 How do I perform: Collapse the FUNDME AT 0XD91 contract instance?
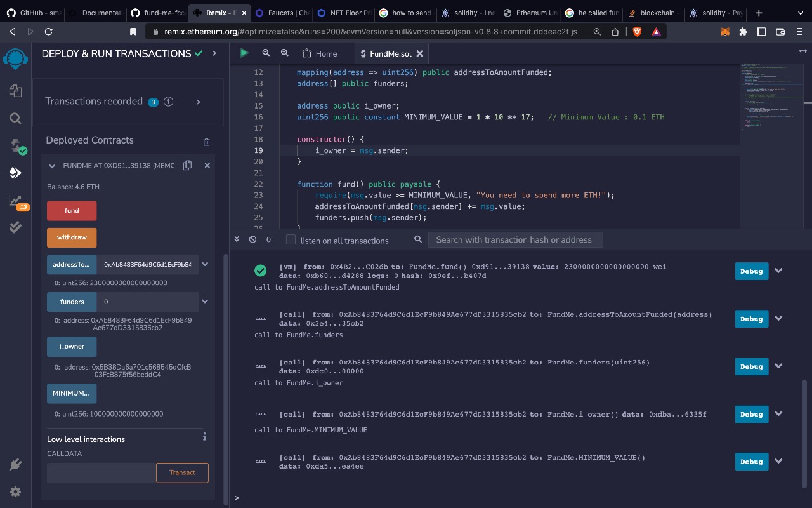52,166
